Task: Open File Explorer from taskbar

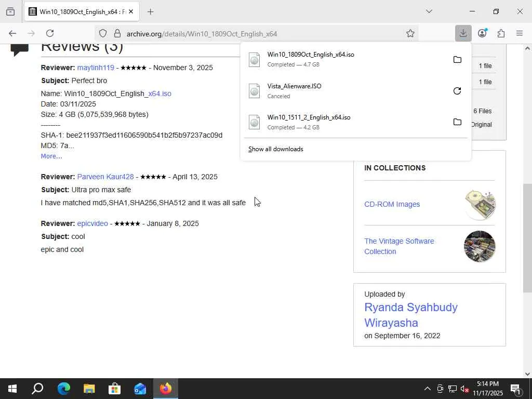Action: click(89, 389)
